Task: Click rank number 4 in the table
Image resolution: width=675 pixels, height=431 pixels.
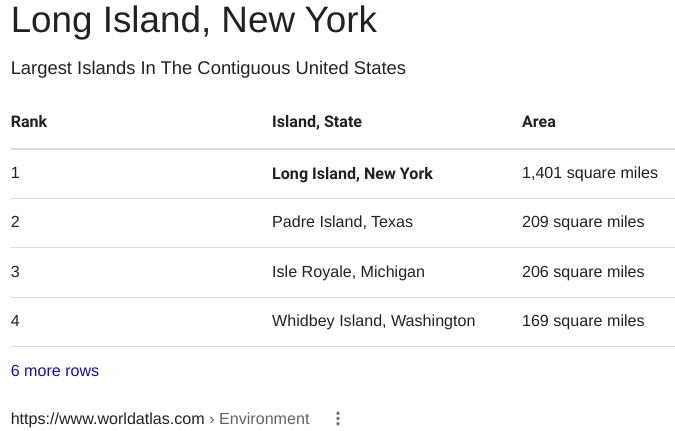Action: click(15, 321)
